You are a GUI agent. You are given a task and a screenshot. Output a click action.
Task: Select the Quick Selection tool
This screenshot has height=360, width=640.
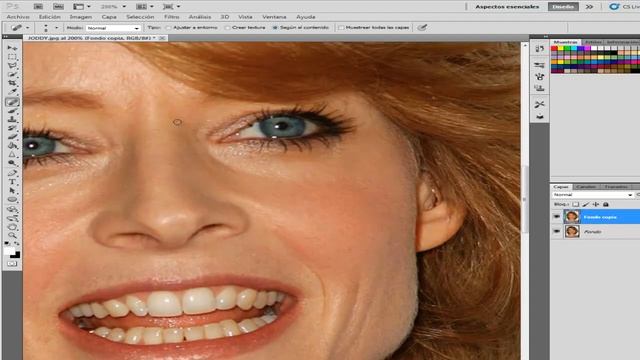tap(12, 74)
